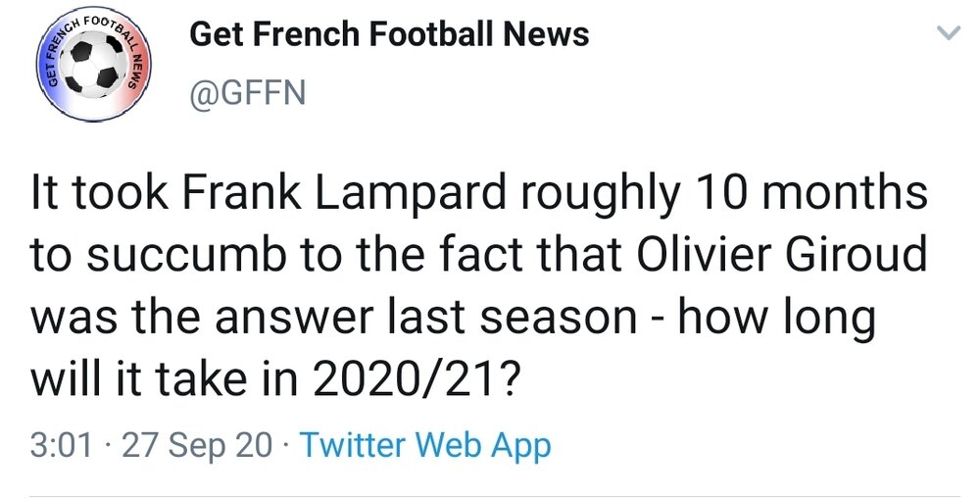The height and width of the screenshot is (498, 980).
Task: Select the @GFFN handle
Action: point(248,94)
